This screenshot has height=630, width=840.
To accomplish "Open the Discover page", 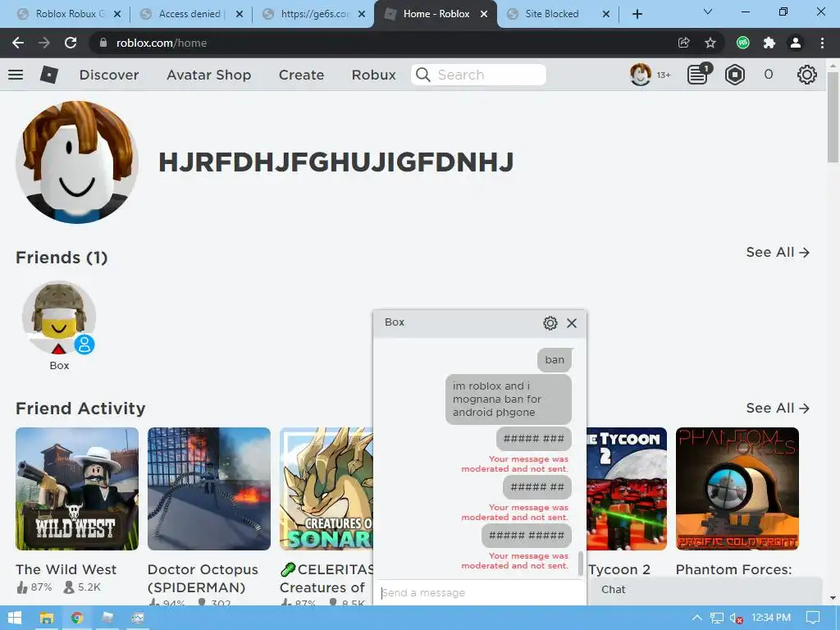I will point(109,75).
